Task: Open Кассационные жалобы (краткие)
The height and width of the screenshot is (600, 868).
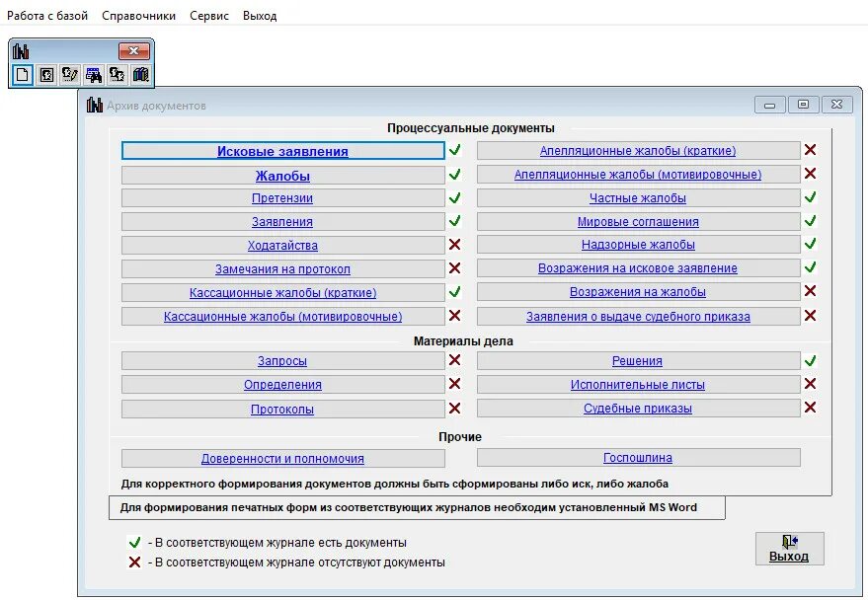Action: (x=282, y=293)
